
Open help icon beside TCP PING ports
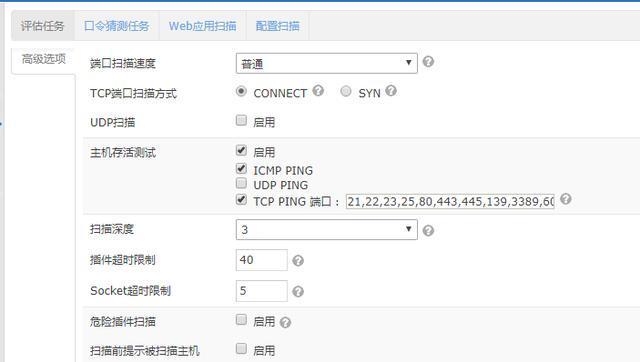[566, 199]
